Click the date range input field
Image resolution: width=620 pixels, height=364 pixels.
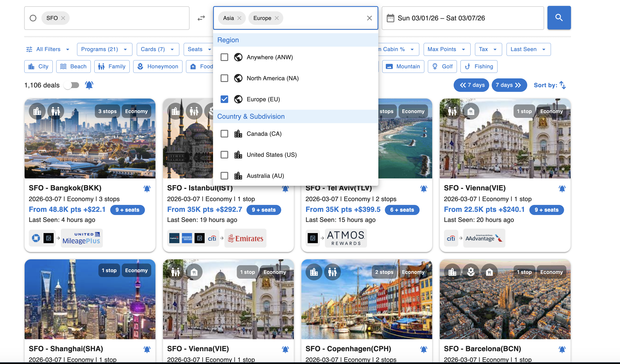tap(462, 18)
